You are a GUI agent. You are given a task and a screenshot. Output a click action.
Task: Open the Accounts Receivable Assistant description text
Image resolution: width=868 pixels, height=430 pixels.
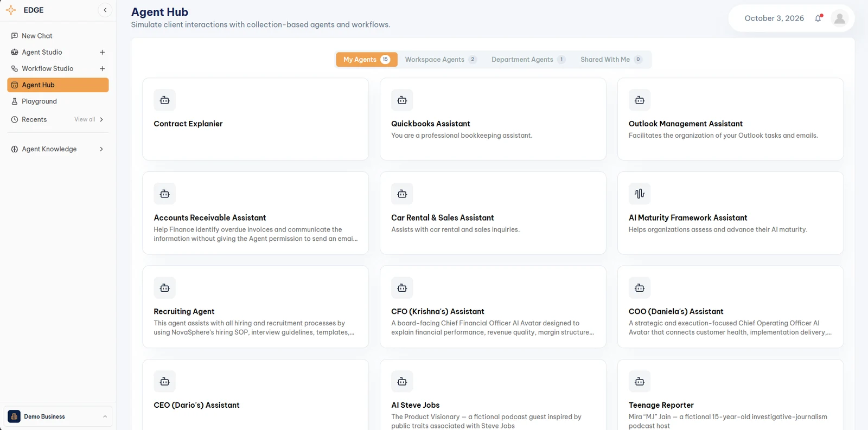click(256, 234)
